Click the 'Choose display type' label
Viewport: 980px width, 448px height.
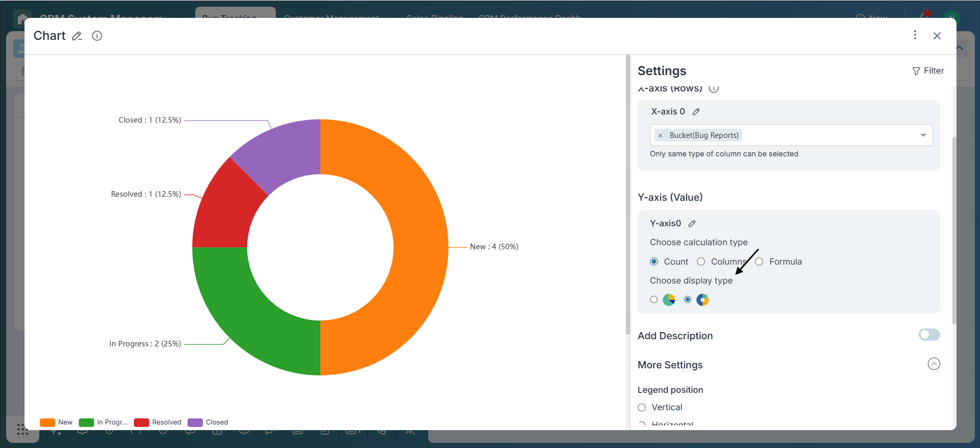click(x=691, y=280)
